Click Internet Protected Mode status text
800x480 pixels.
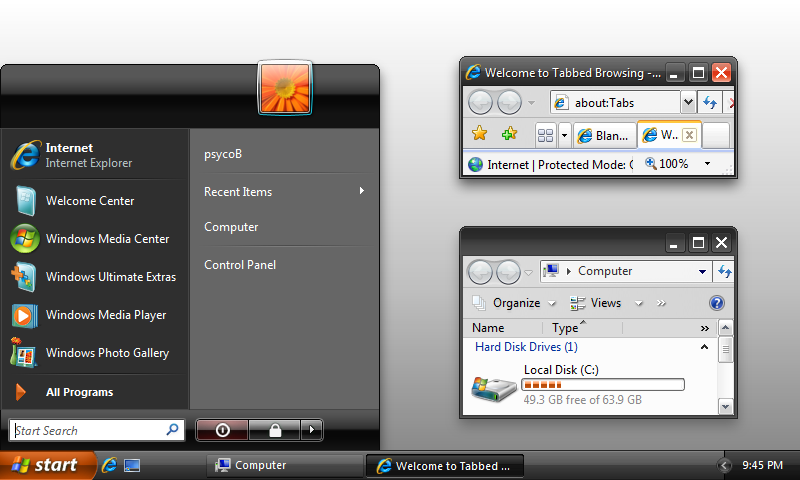point(559,165)
